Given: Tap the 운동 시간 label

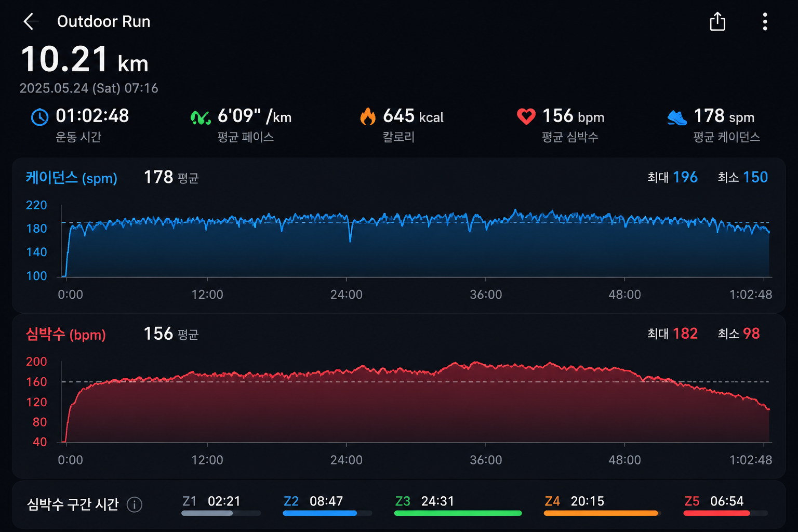Looking at the screenshot, I should (78, 137).
